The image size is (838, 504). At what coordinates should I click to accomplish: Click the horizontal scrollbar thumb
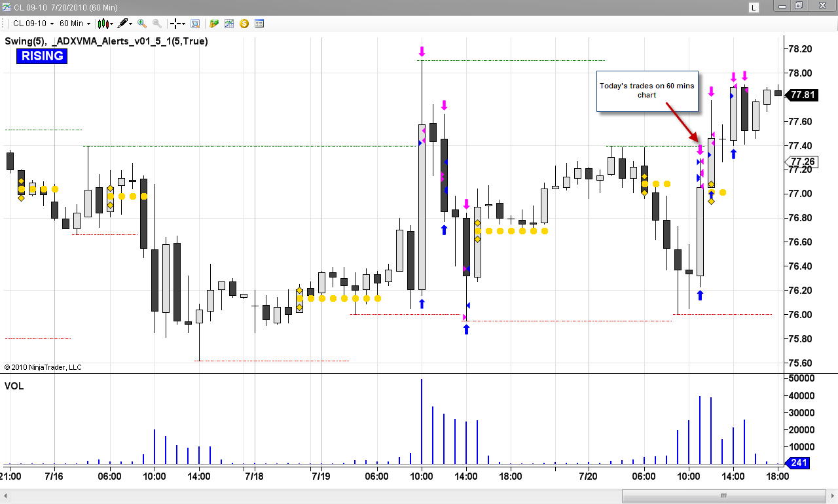coord(724,495)
